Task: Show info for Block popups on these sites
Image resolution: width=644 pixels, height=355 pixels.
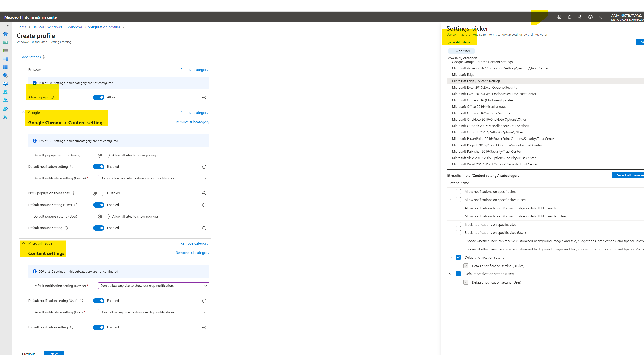Action: 74,193
